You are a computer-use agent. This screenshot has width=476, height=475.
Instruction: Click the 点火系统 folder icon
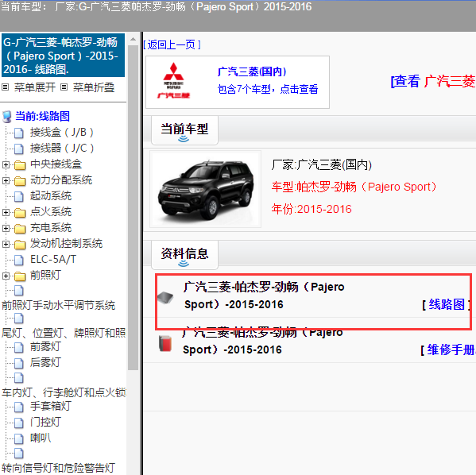[x=20, y=212]
